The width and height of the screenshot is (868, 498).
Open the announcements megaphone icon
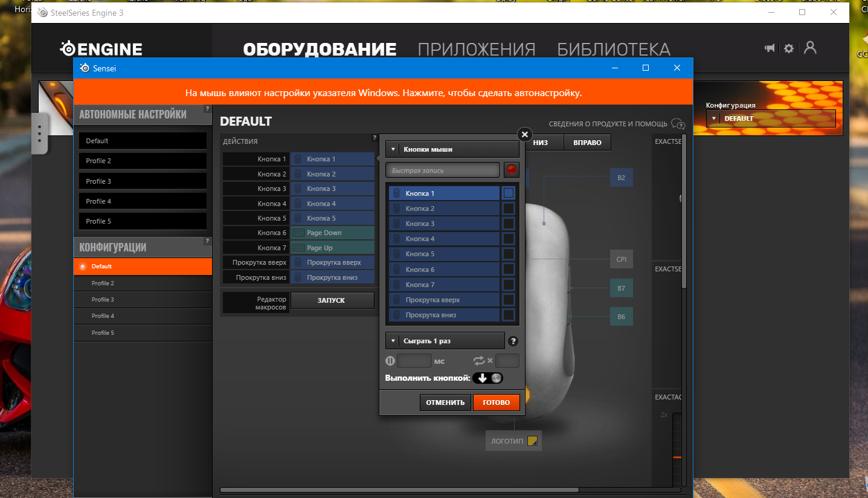(x=770, y=48)
